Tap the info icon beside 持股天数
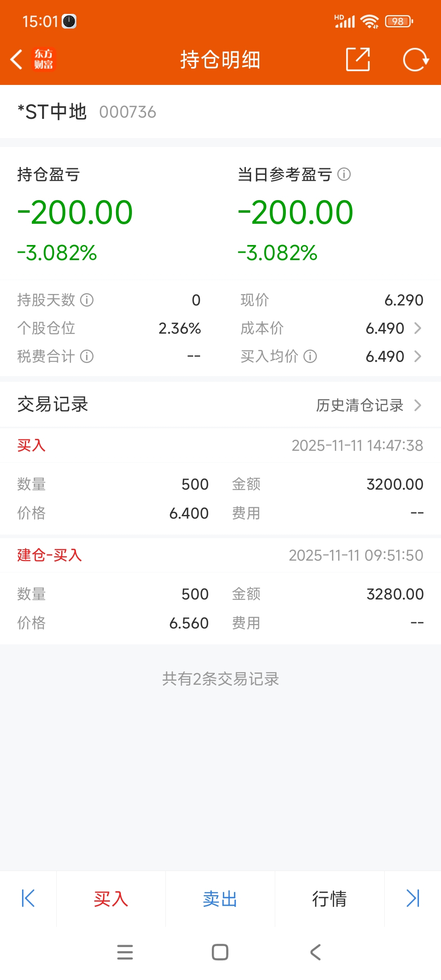The width and height of the screenshot is (441, 980). click(x=87, y=300)
